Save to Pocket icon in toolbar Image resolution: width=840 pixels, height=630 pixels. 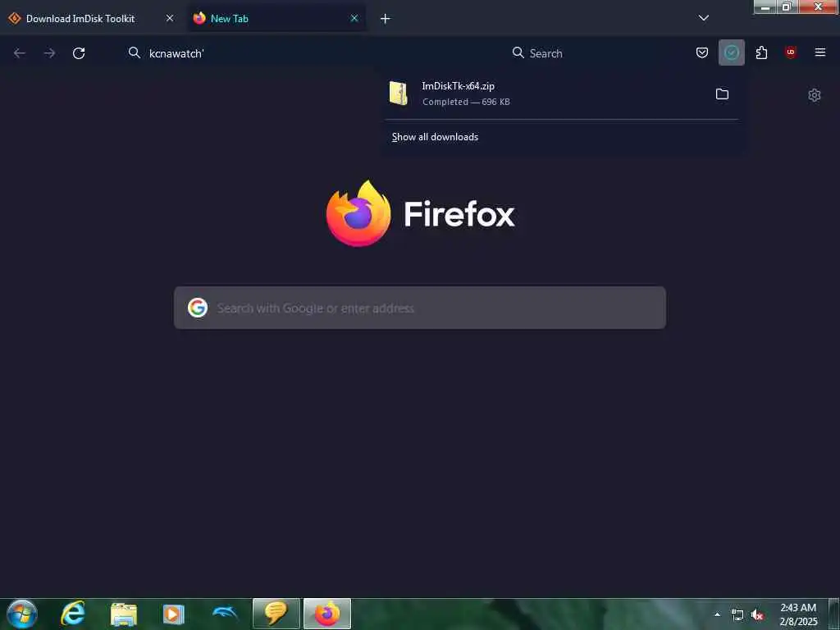(702, 52)
